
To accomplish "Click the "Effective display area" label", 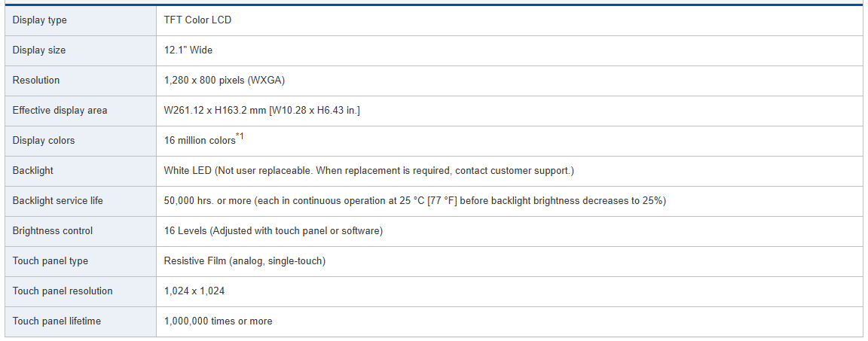I will [60, 111].
